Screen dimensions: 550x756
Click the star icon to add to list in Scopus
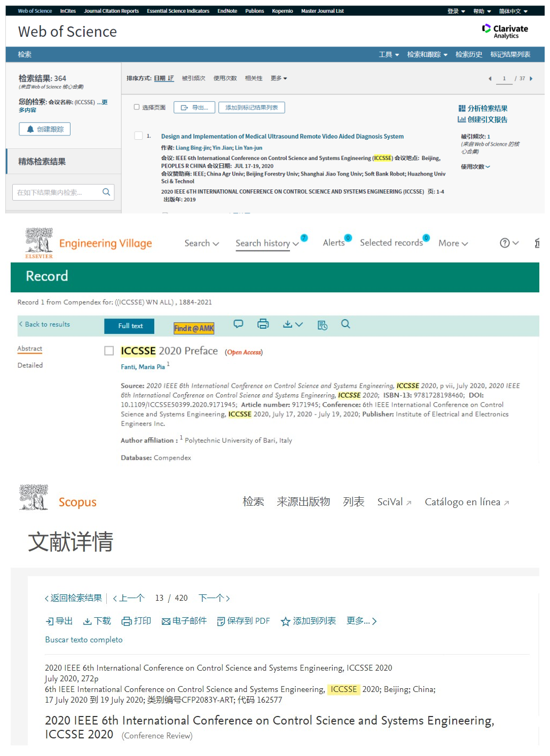click(x=286, y=622)
